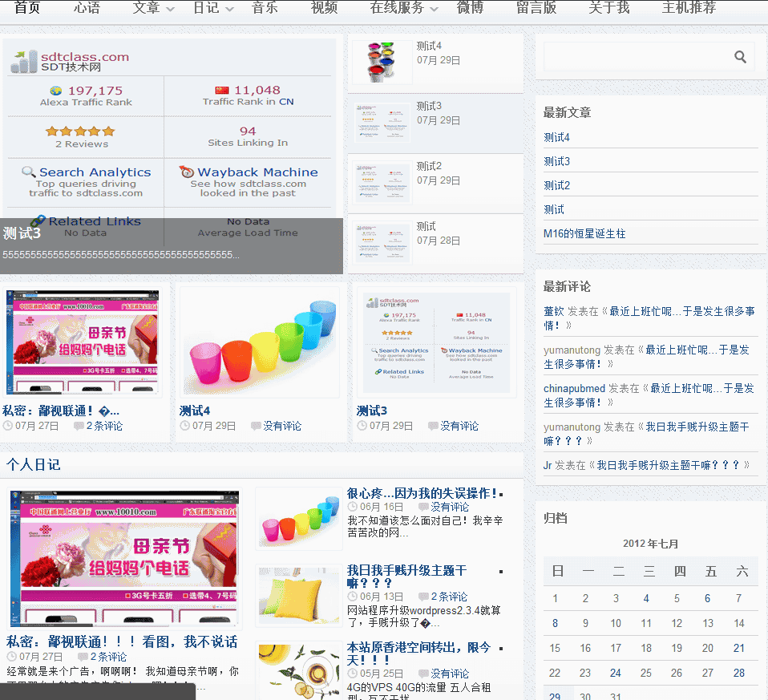The image size is (768, 700).
Task: Open Jr's commented post 我日我手贱升级主题干嘛
Action: [668, 465]
